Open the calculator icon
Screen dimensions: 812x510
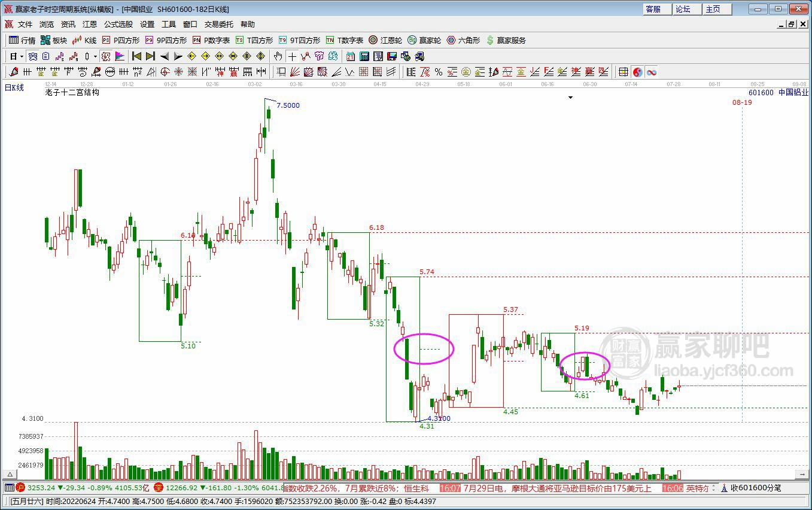364,56
